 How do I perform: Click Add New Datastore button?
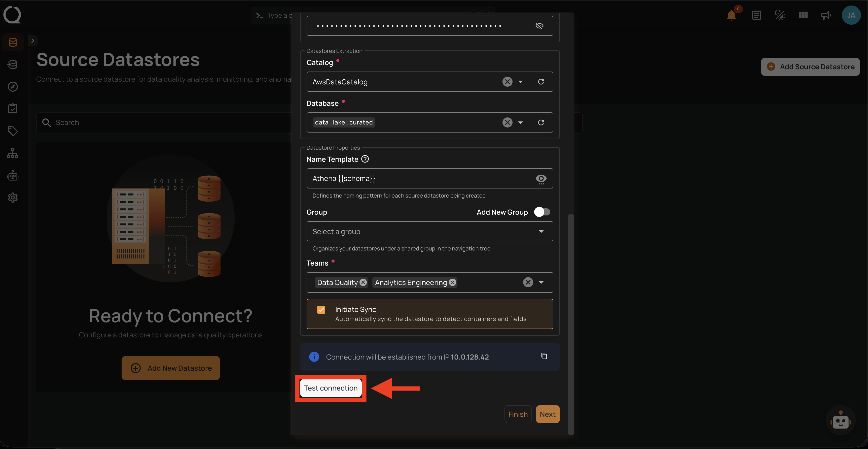pyautogui.click(x=170, y=368)
